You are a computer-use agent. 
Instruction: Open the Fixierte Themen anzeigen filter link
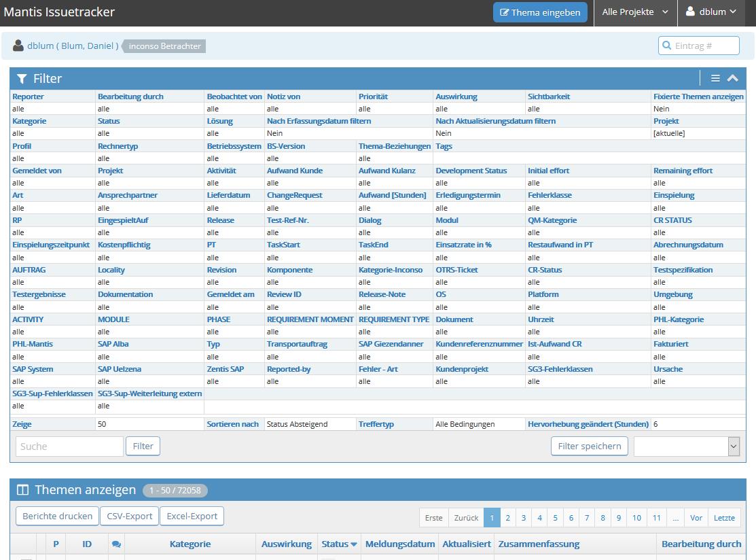point(698,97)
